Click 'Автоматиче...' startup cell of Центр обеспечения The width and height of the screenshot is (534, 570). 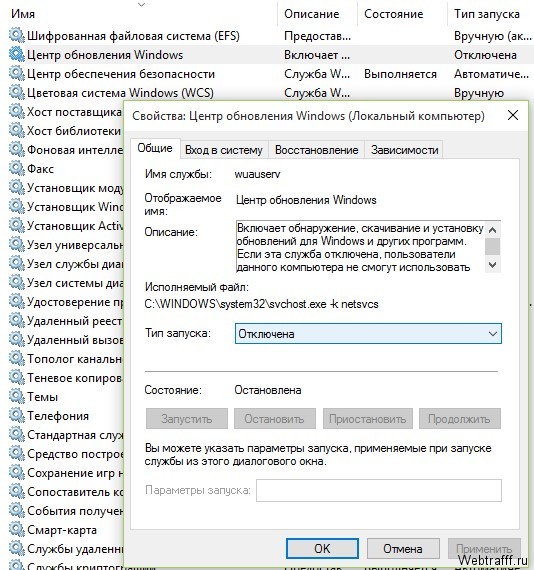pos(491,74)
